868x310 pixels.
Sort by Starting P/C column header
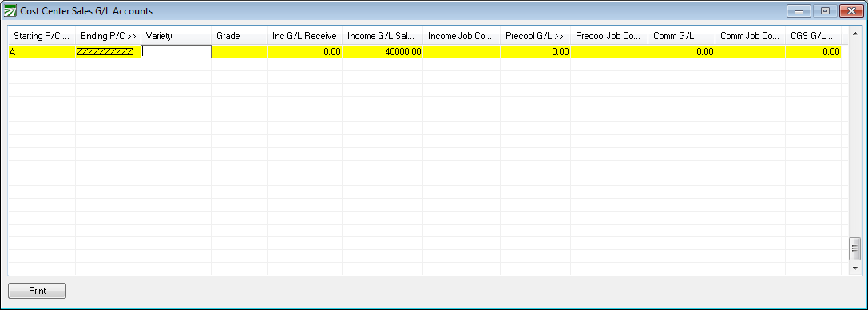coord(42,36)
